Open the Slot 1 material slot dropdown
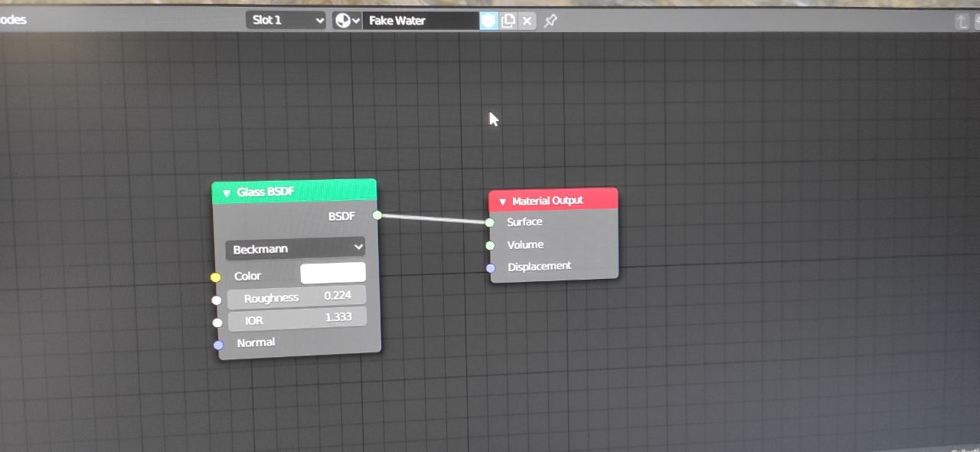The image size is (980, 452). [286, 21]
